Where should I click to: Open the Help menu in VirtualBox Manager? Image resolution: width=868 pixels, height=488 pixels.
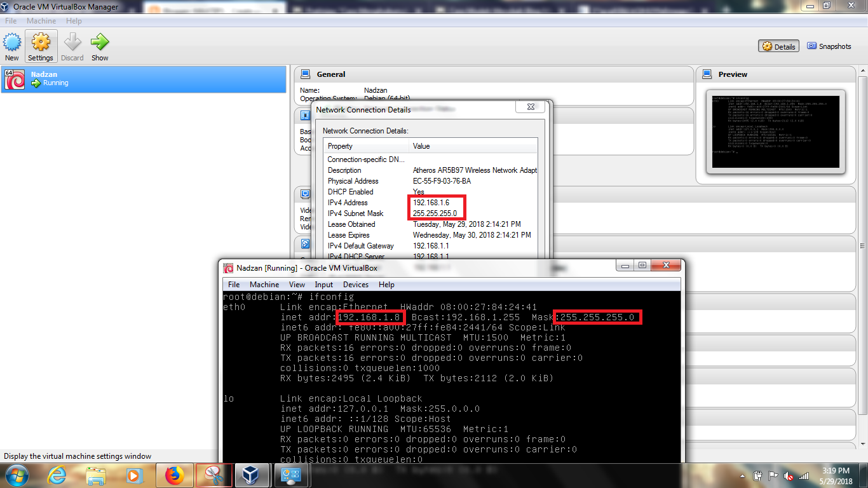[x=74, y=21]
